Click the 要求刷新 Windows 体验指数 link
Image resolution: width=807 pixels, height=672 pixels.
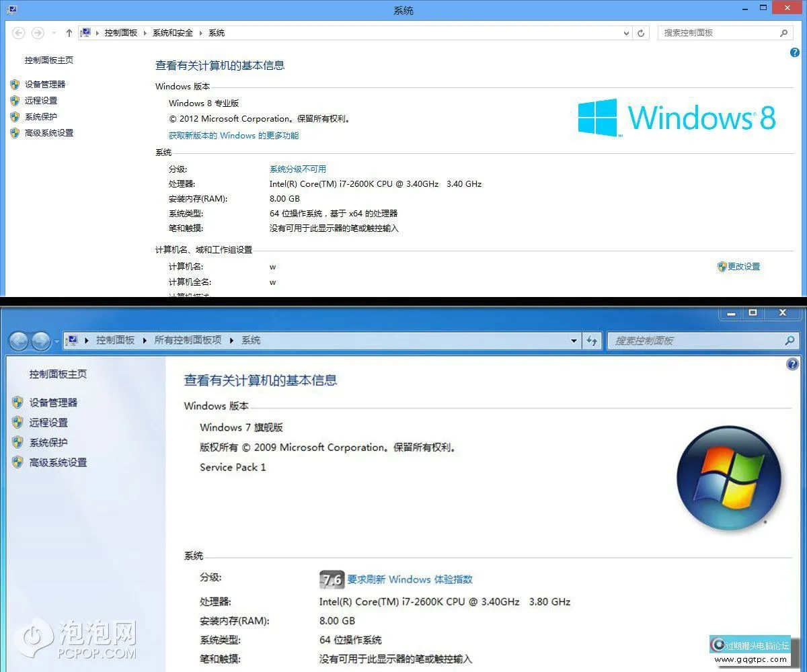410,579
